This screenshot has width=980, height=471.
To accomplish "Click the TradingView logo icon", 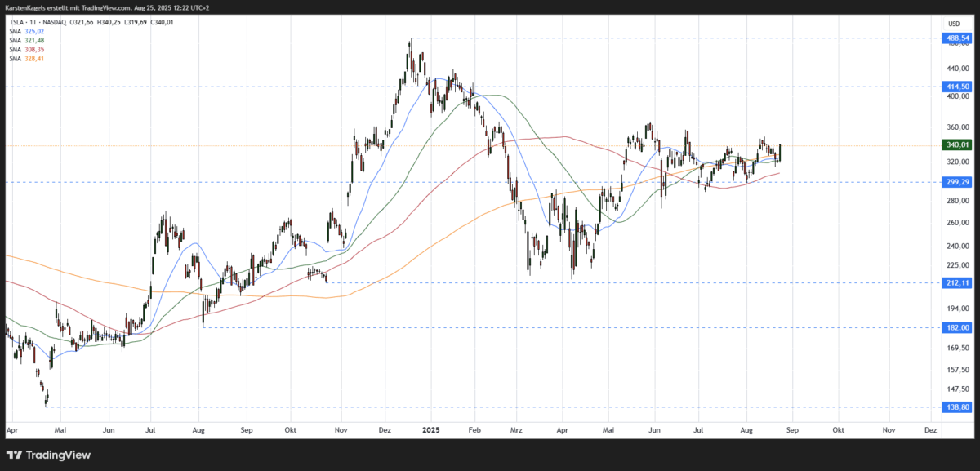I will pyautogui.click(x=14, y=455).
